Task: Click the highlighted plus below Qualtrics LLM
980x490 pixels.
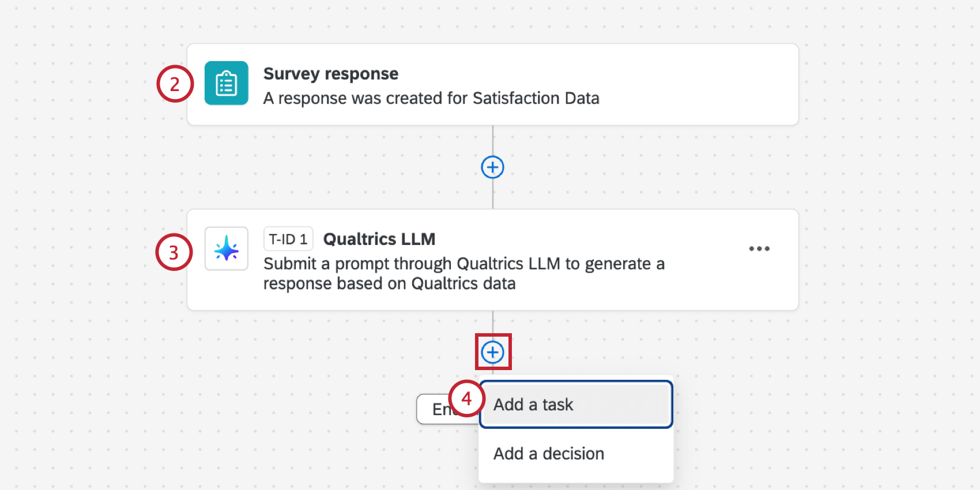Action: coord(493,352)
